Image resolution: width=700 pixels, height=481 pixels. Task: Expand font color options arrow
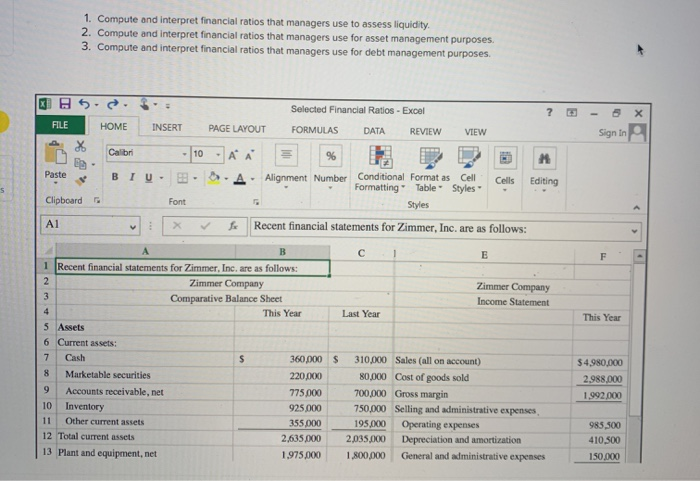click(252, 179)
